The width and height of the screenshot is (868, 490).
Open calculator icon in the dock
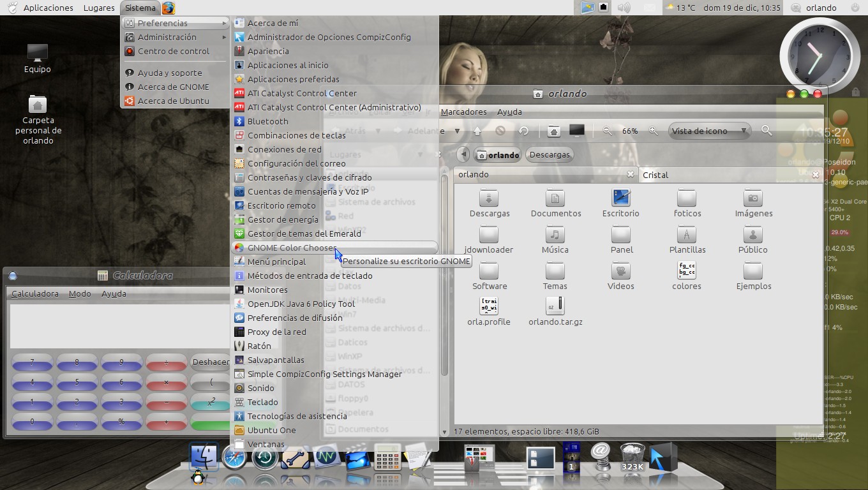(x=387, y=457)
